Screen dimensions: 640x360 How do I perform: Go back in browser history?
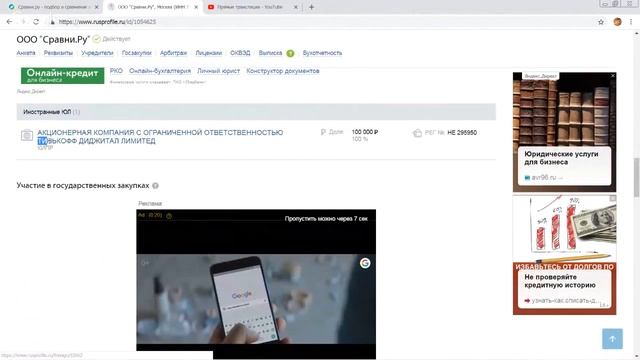(x=9, y=22)
